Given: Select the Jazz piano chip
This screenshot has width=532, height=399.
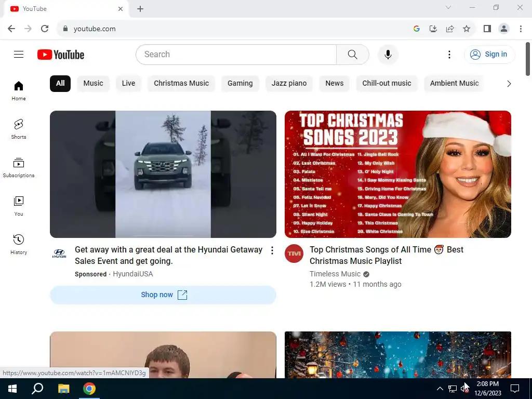Looking at the screenshot, I should pos(289,84).
